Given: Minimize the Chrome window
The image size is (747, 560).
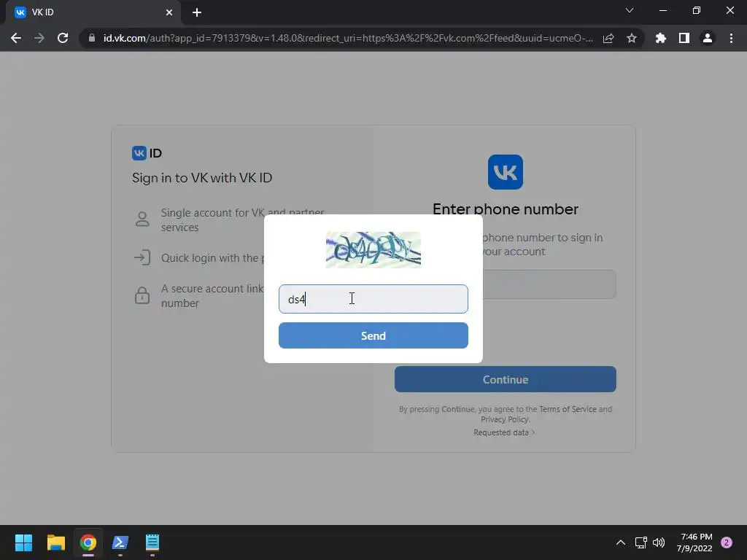Looking at the screenshot, I should point(662,10).
